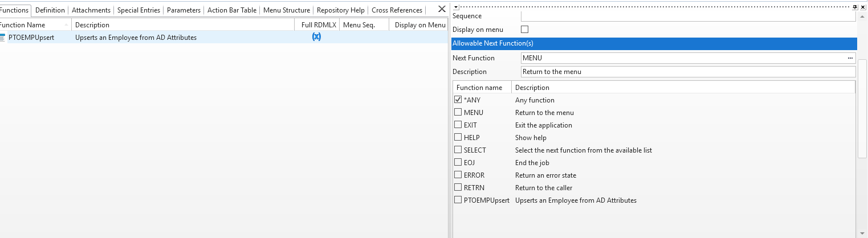This screenshot has width=868, height=238.
Task: Click the right grid Function name header
Action: point(482,88)
